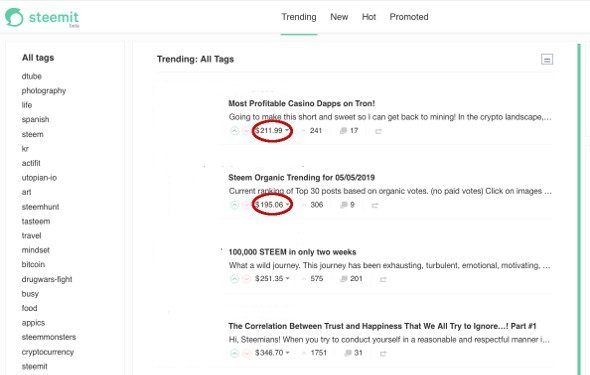590x375 pixels.
Task: Upvote the Most Profitable Casino Dapps post
Action: pyautogui.click(x=234, y=131)
